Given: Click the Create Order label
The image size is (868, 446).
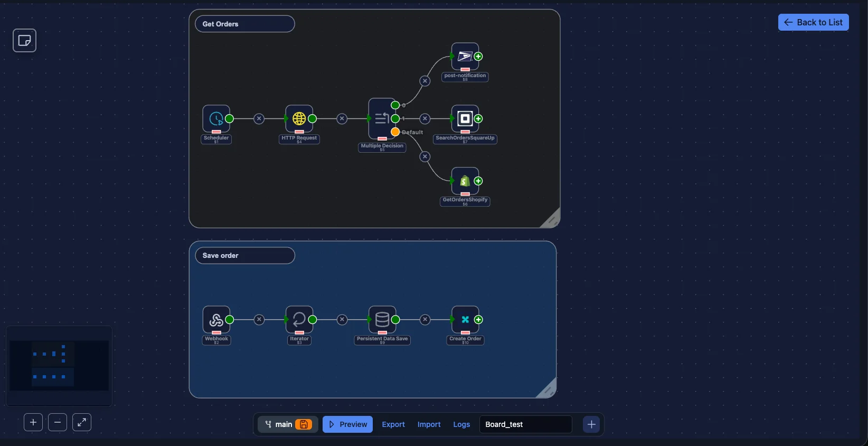Looking at the screenshot, I should coord(465,340).
